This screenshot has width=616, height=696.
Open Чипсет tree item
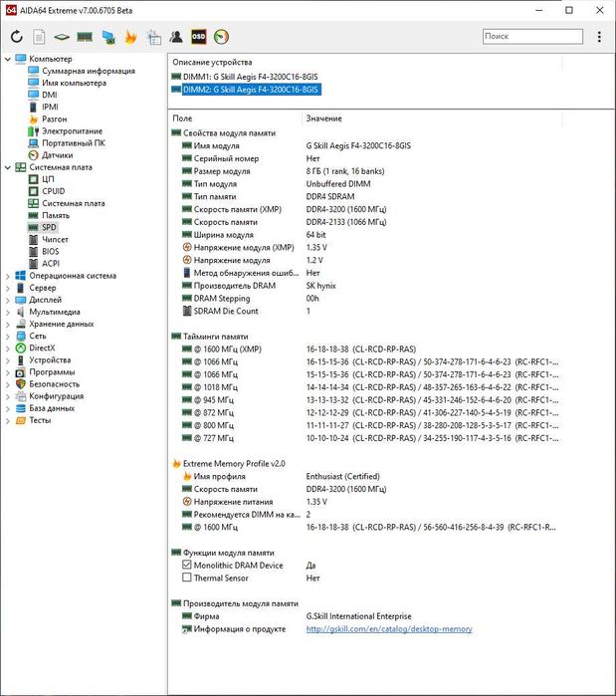click(x=55, y=239)
